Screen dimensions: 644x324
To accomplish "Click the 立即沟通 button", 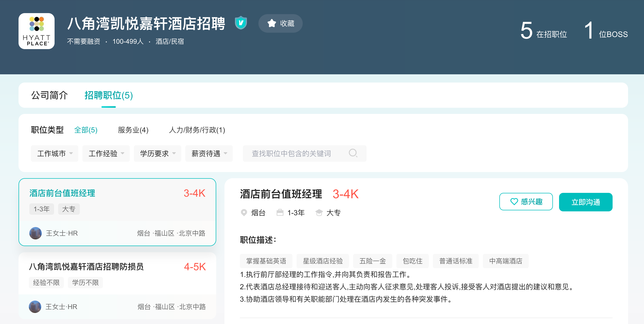I will [586, 202].
